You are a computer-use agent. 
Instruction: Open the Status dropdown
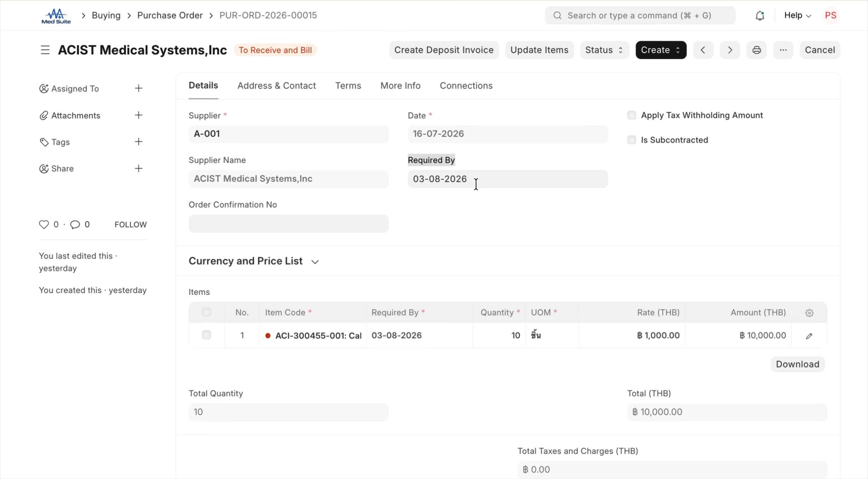coord(604,50)
